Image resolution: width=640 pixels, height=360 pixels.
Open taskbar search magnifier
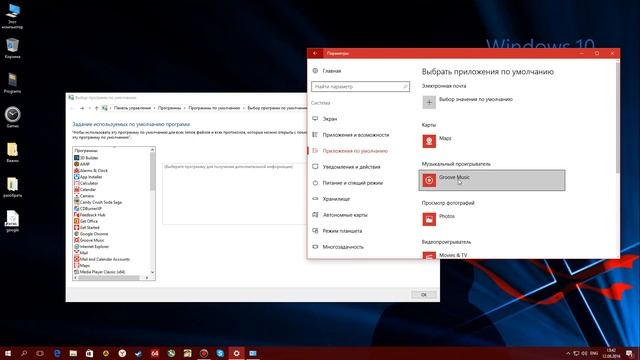24,353
